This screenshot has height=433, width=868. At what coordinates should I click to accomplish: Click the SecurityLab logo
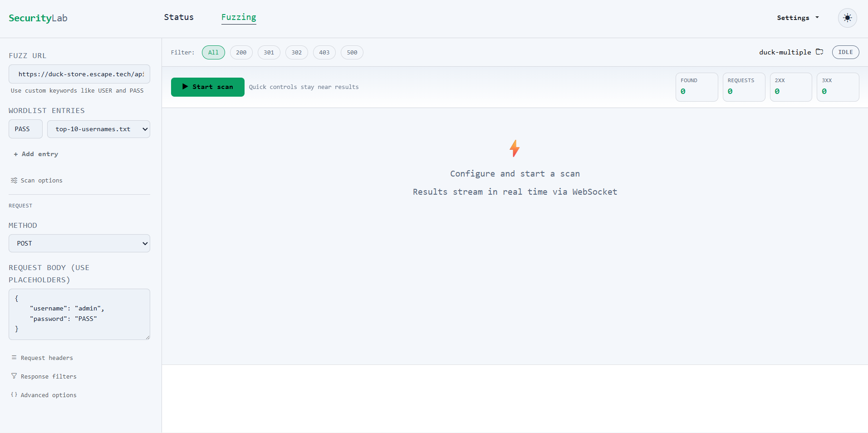(x=38, y=18)
